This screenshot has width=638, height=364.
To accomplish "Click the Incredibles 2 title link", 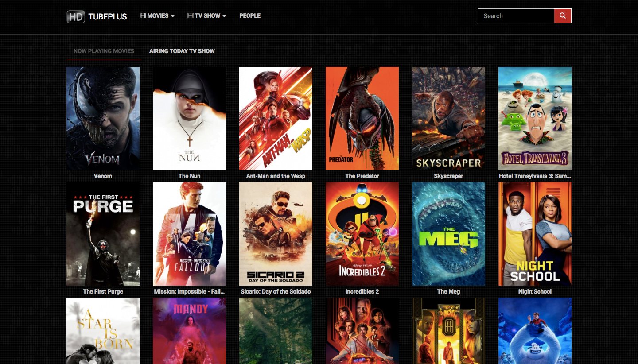I will tap(362, 291).
